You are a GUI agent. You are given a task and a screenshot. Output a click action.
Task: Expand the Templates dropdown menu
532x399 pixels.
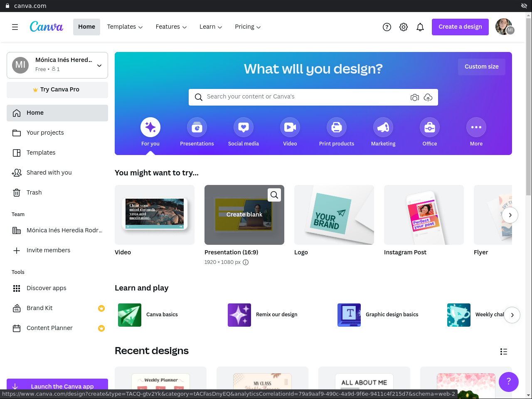125,27
